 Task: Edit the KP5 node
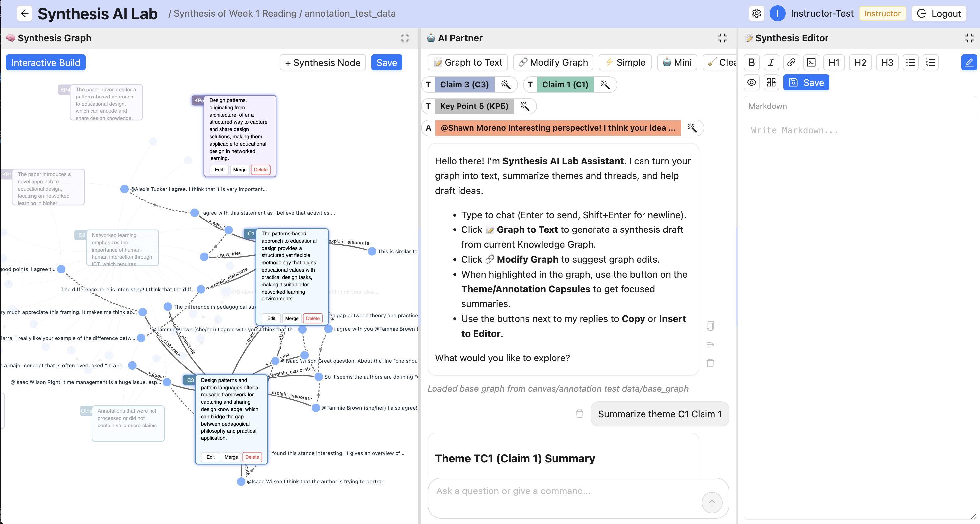click(x=219, y=170)
